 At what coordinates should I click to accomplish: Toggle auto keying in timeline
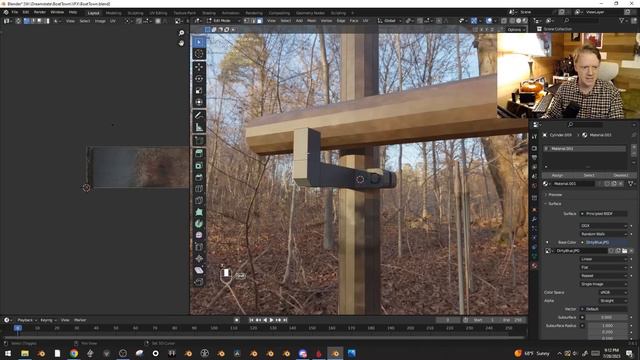point(236,320)
